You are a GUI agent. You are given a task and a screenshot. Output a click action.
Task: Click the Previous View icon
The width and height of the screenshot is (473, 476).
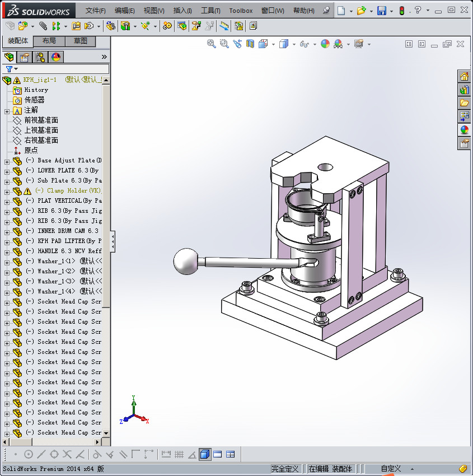pos(237,44)
